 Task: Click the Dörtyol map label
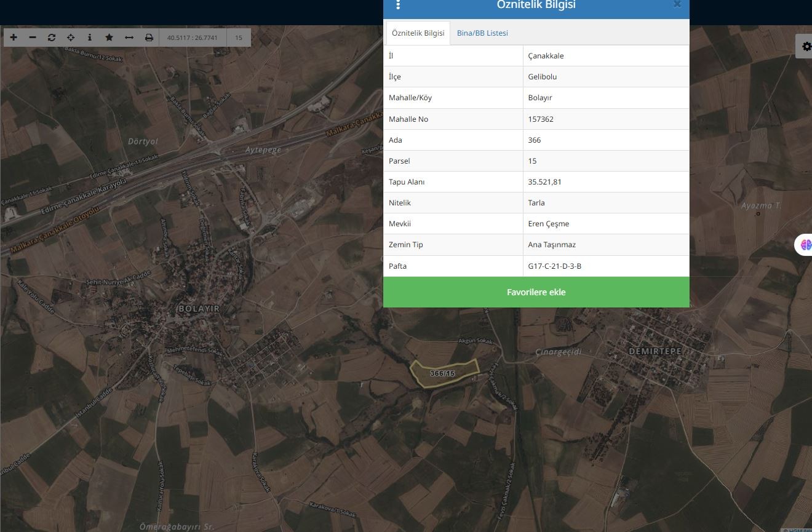pyautogui.click(x=143, y=141)
